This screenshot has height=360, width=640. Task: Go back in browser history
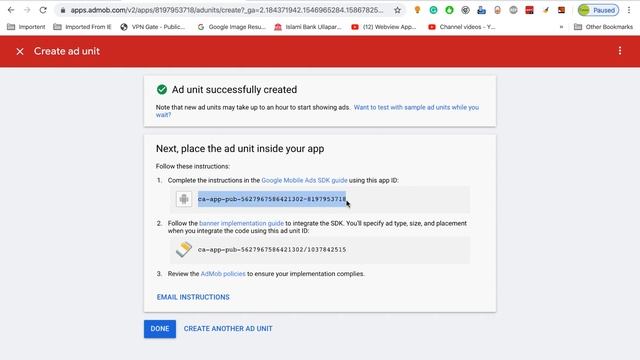point(11,10)
